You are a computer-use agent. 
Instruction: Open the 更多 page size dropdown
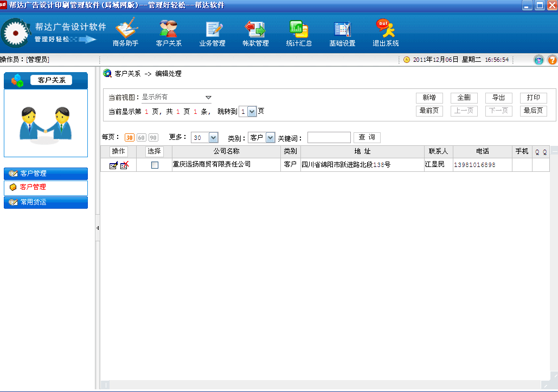[x=213, y=138]
